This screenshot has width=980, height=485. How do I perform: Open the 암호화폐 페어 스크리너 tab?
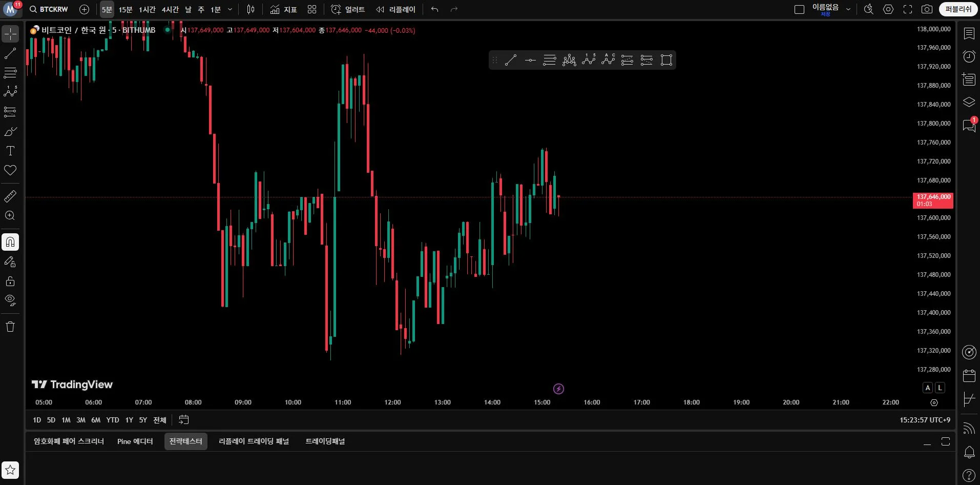click(x=69, y=441)
